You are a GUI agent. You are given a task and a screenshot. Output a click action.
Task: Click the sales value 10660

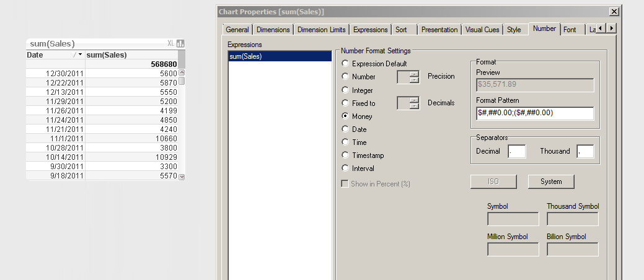132,138
